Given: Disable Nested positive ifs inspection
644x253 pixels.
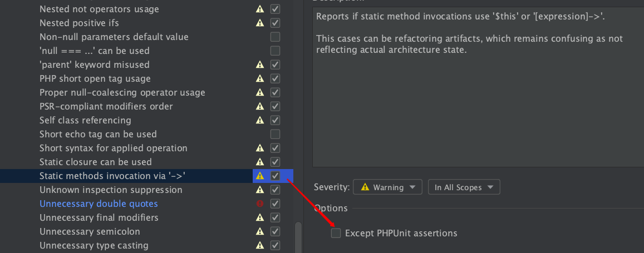Looking at the screenshot, I should click(275, 23).
